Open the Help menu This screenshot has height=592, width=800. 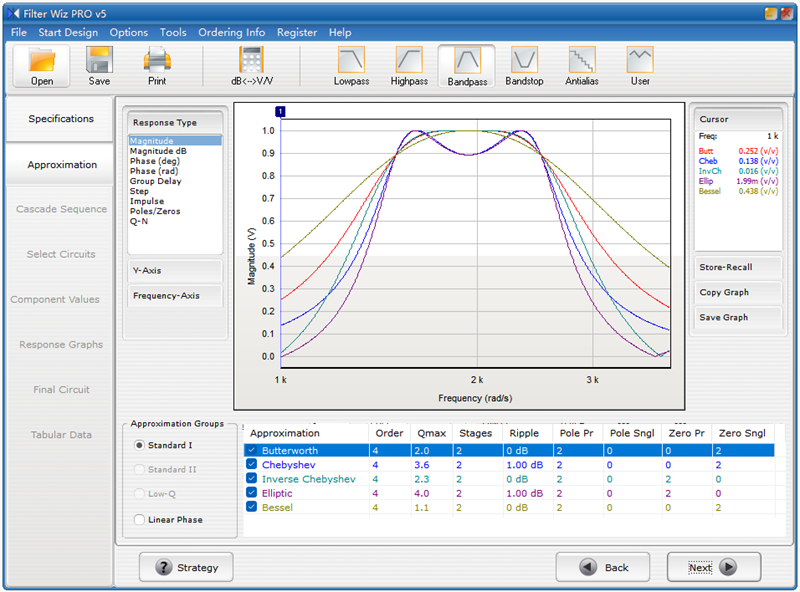[340, 32]
